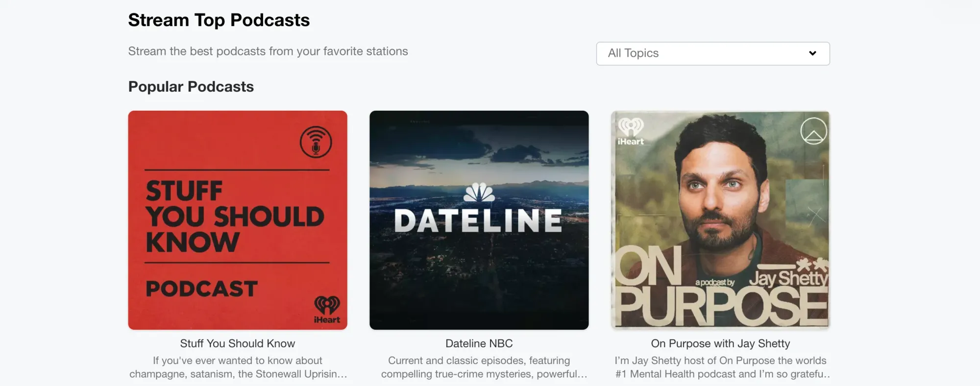Click the large DATELINE wordmark on the cover
980x386 pixels.
479,221
